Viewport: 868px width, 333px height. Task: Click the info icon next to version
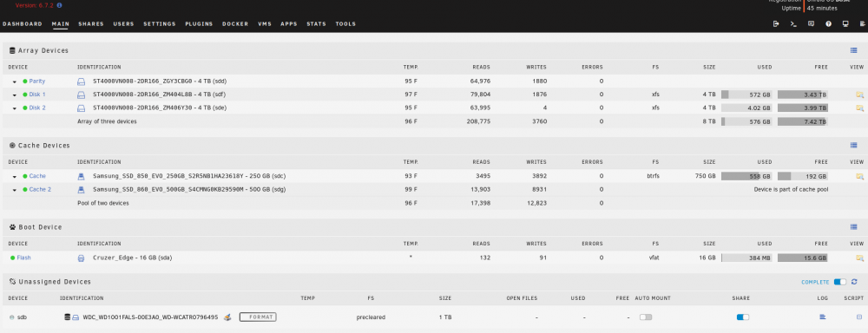(59, 5)
